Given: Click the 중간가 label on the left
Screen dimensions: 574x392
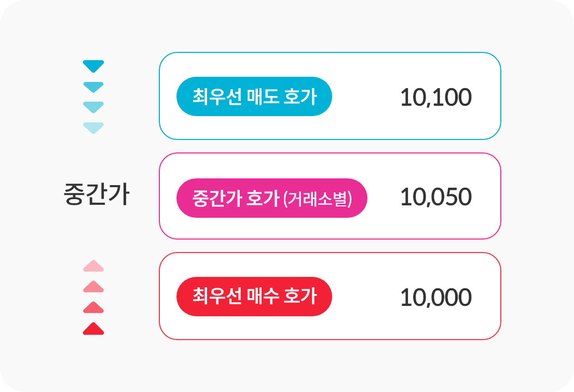Looking at the screenshot, I should tap(97, 194).
